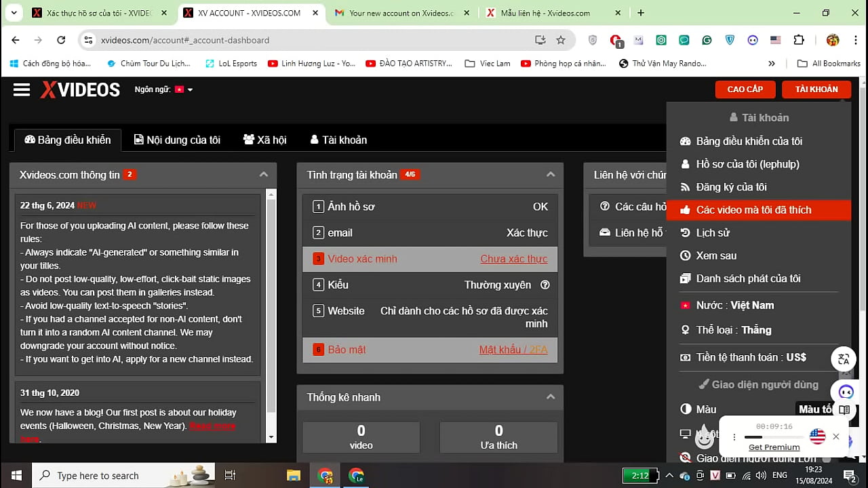This screenshot has height=488, width=868.
Task: Open Viec Lam bookmark folder
Action: click(x=488, y=63)
